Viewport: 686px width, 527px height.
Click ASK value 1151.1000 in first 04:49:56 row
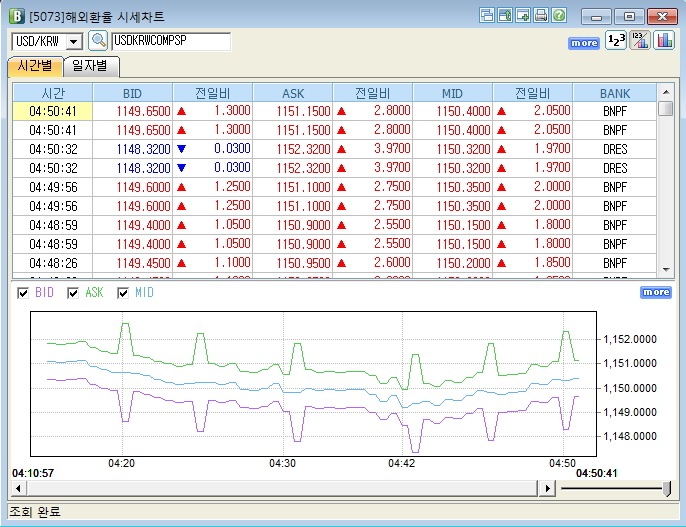point(303,187)
